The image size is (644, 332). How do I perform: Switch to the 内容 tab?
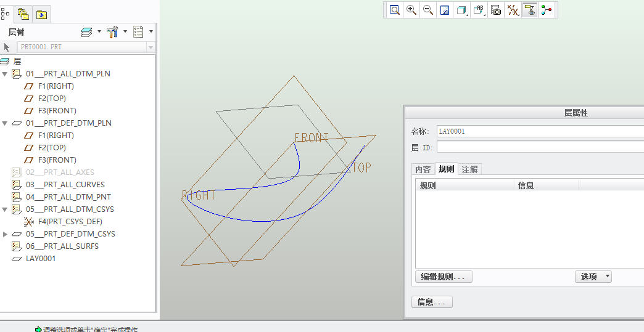pos(423,169)
